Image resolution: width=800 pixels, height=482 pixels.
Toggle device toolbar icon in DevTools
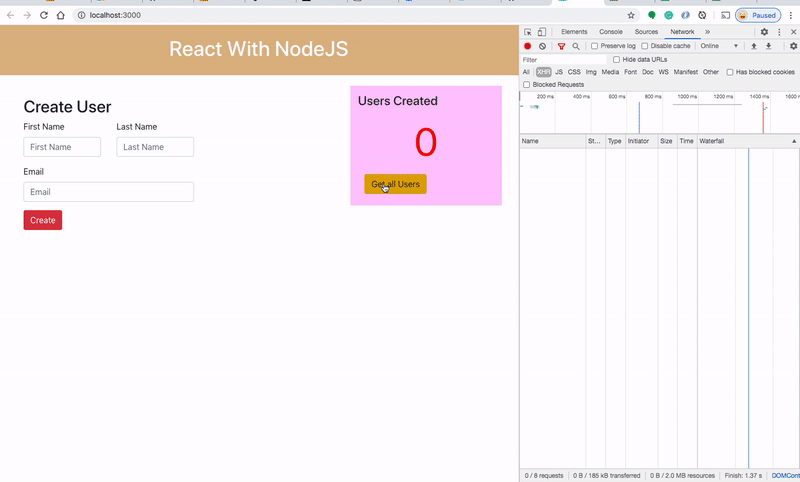[542, 32]
